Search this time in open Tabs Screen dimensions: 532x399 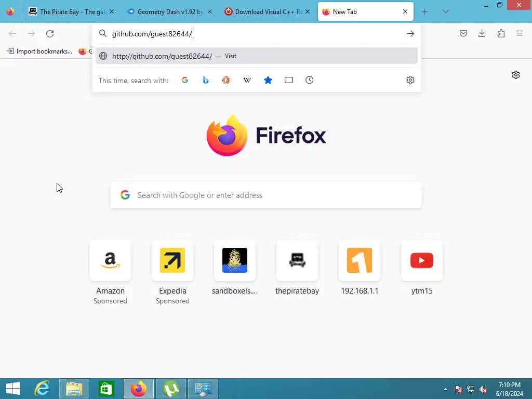[x=289, y=80]
